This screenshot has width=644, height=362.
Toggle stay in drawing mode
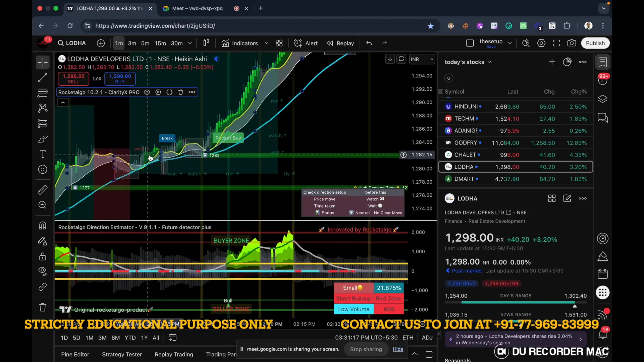(x=43, y=241)
